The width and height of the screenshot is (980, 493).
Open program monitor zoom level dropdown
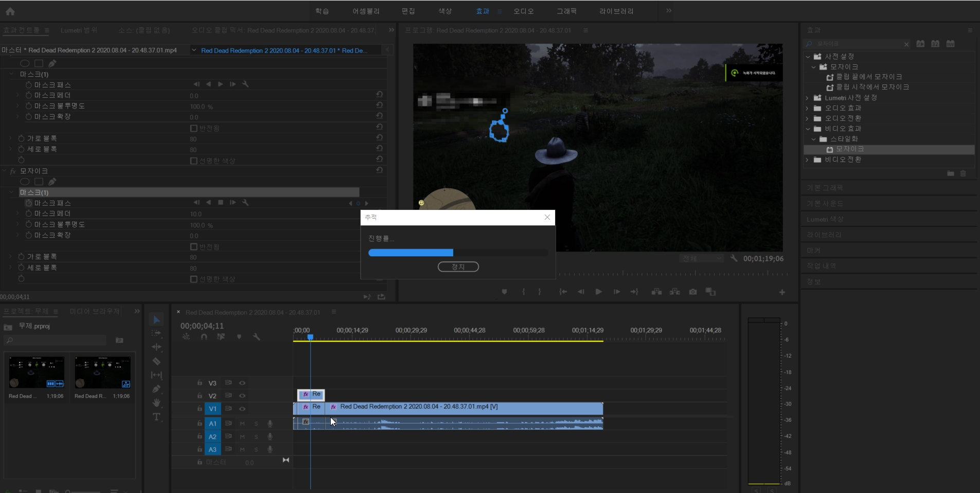point(701,258)
